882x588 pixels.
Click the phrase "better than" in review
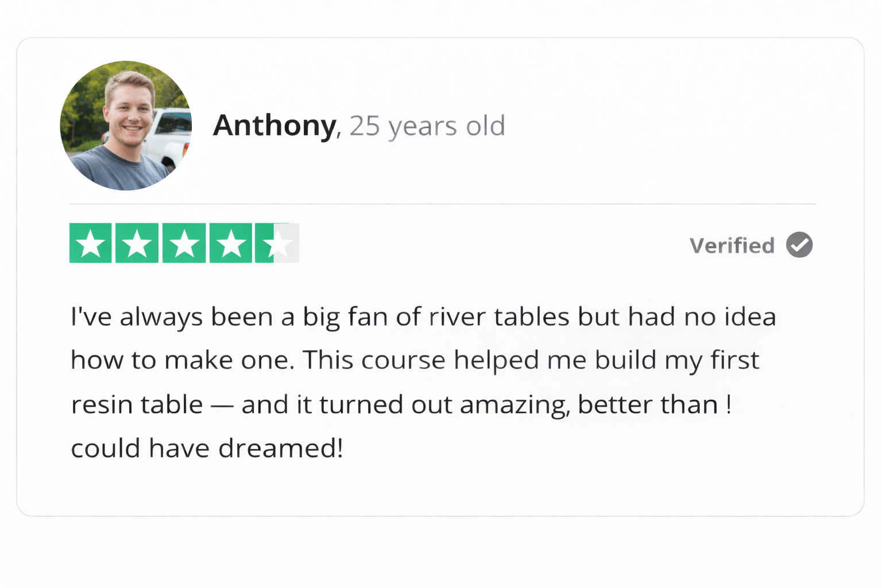(x=648, y=405)
